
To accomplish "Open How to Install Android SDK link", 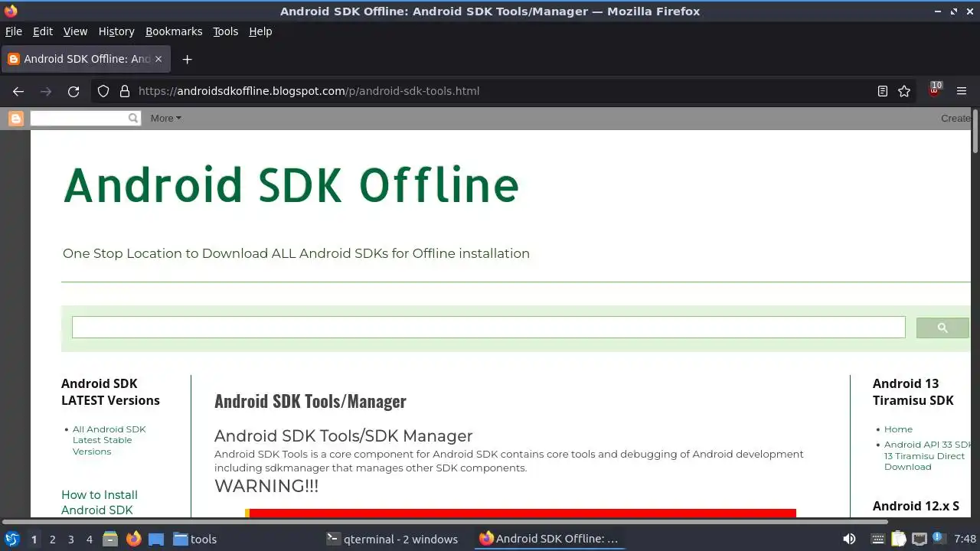I will coord(100,502).
